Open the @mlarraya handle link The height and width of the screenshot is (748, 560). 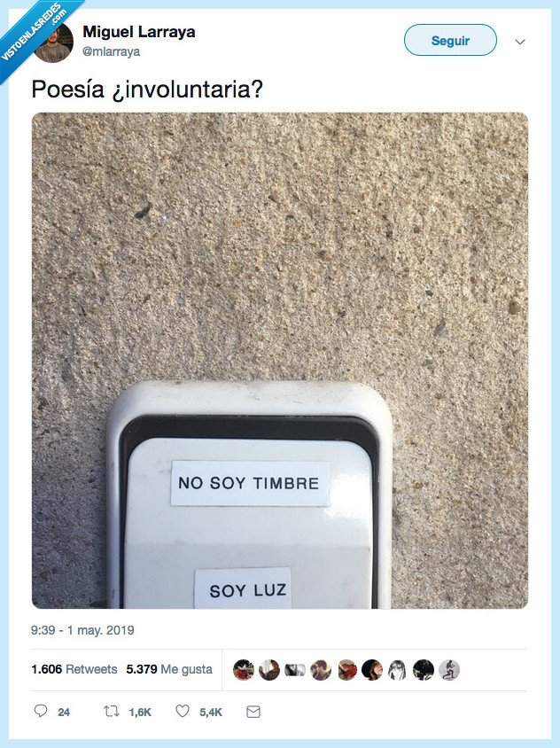tap(111, 51)
